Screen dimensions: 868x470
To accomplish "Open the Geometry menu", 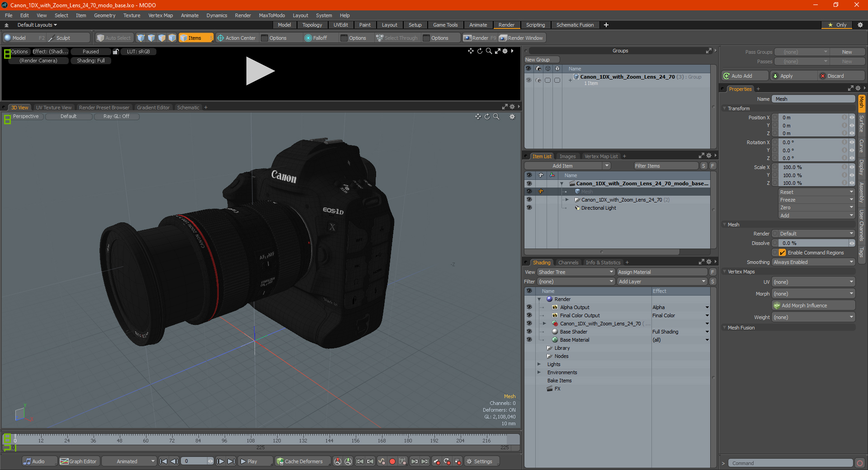I will [x=104, y=15].
